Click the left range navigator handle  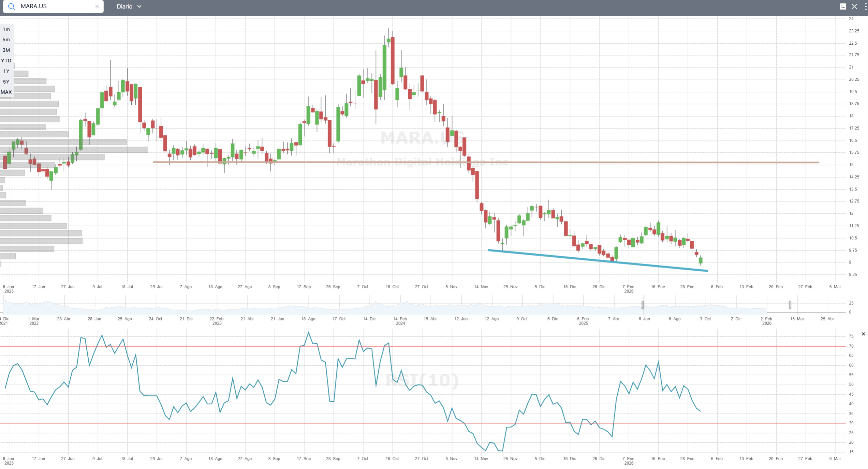(x=643, y=305)
